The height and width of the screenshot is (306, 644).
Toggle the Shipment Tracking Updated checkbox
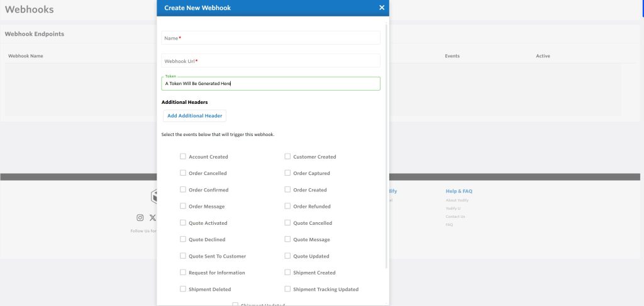tap(287, 290)
